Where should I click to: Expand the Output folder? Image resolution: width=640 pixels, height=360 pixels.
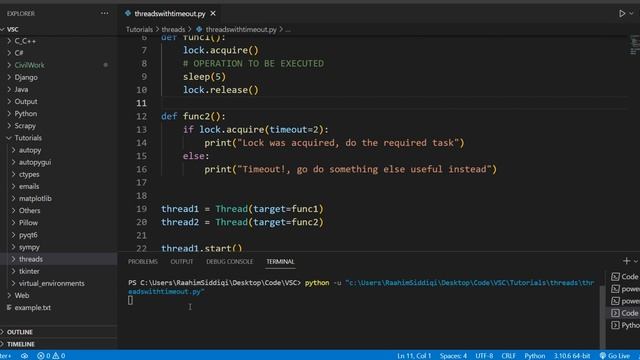[x=26, y=102]
